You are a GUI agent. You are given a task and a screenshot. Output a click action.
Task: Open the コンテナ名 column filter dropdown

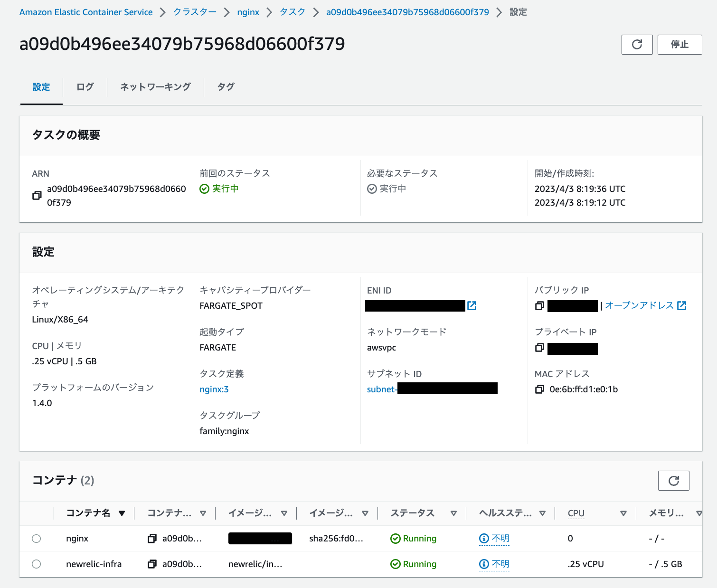tap(122, 513)
